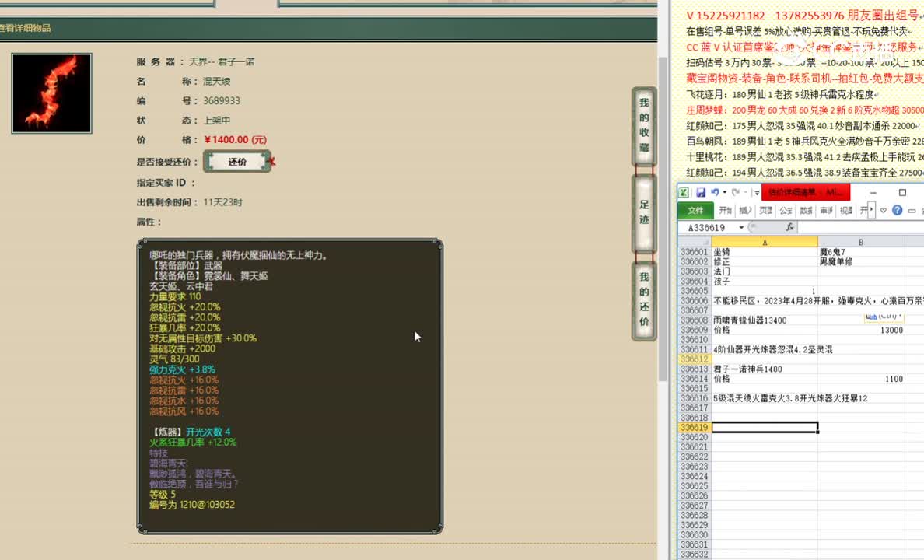Click the 出售剩余时间 11天23时 value

(222, 202)
